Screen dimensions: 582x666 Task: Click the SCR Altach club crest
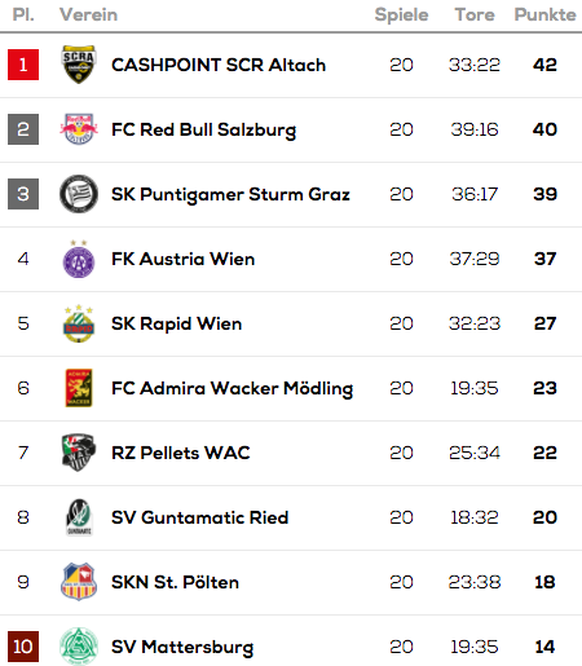coord(79,65)
